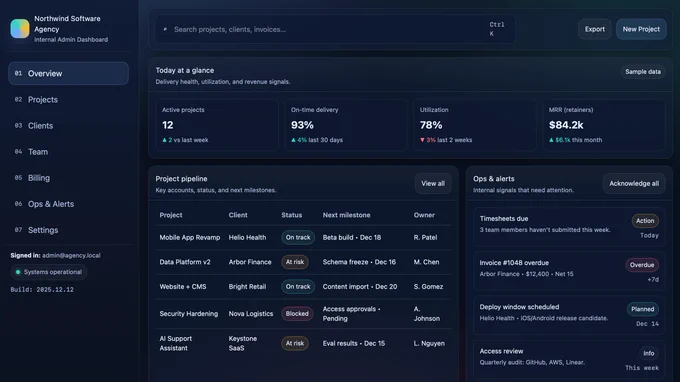Open the Mobile App Revamp project row
This screenshot has width=680, height=382.
pos(304,237)
